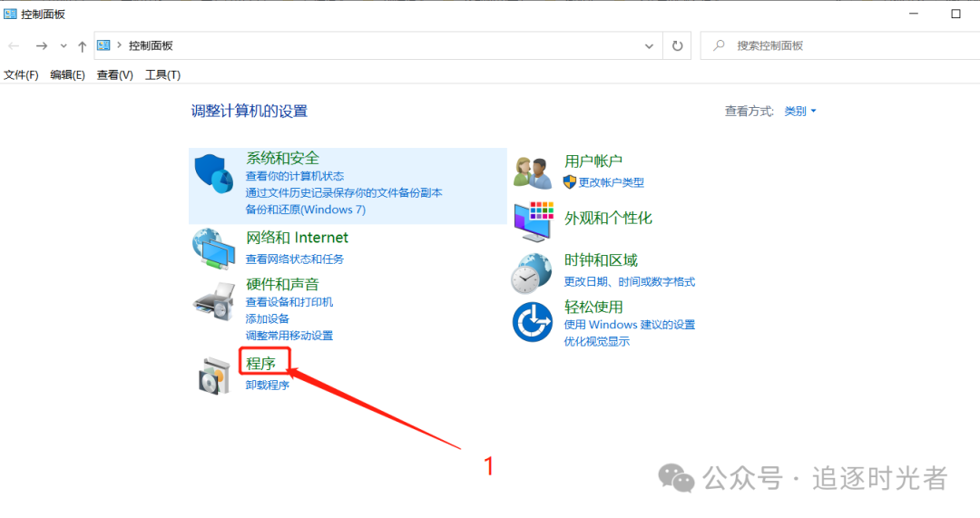Go back with the back arrow
The image size is (980, 518).
[x=14, y=45]
